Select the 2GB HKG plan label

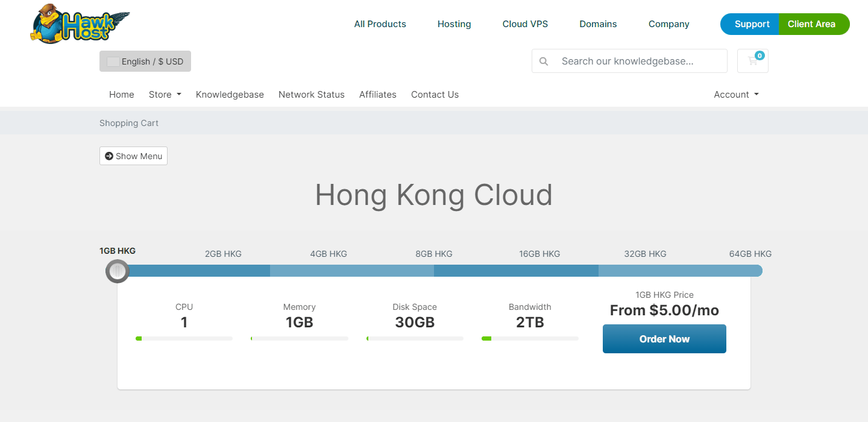click(223, 254)
